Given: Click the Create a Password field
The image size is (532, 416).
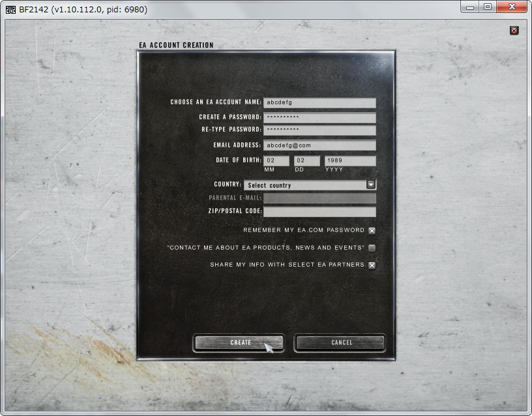Looking at the screenshot, I should pos(319,117).
